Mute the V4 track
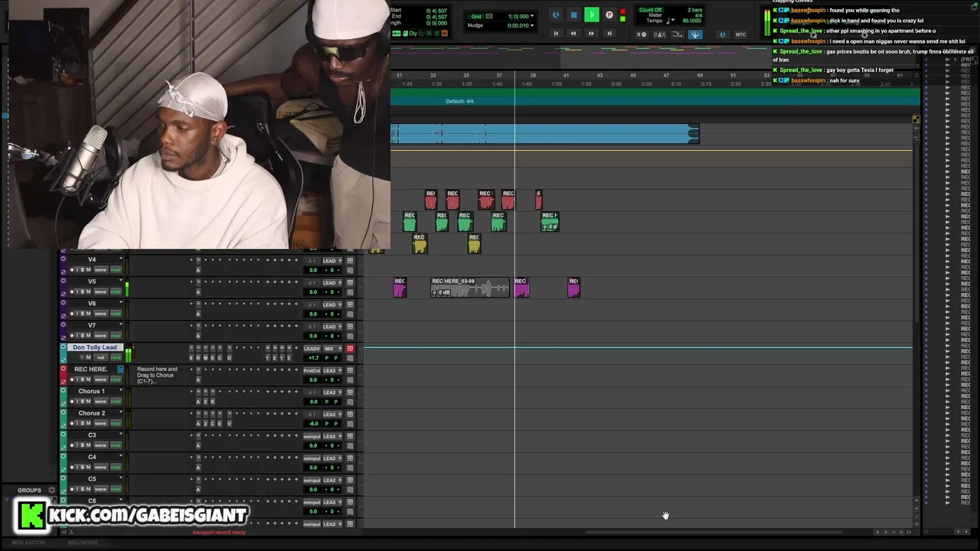The width and height of the screenshot is (980, 551). point(88,270)
